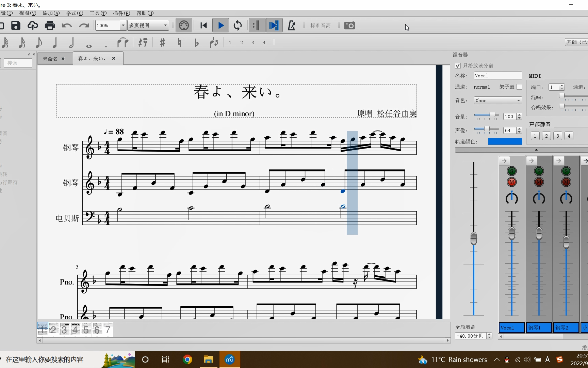588x368 pixels.
Task: Apply the natural accidental
Action: pyautogui.click(x=179, y=43)
